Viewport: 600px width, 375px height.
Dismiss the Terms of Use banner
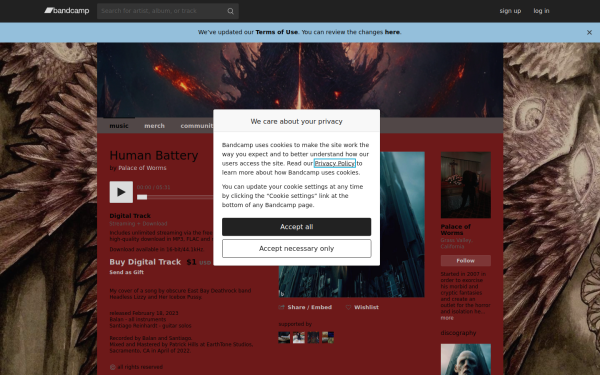589,33
